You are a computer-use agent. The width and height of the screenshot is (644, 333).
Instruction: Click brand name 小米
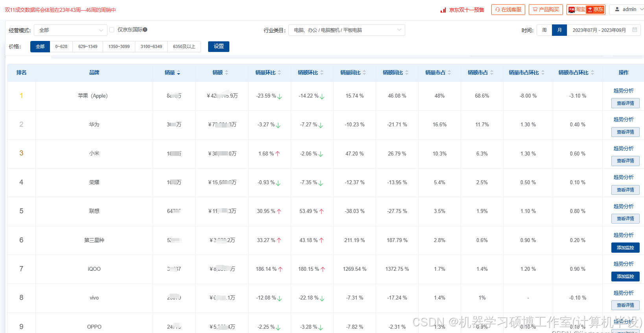(94, 154)
